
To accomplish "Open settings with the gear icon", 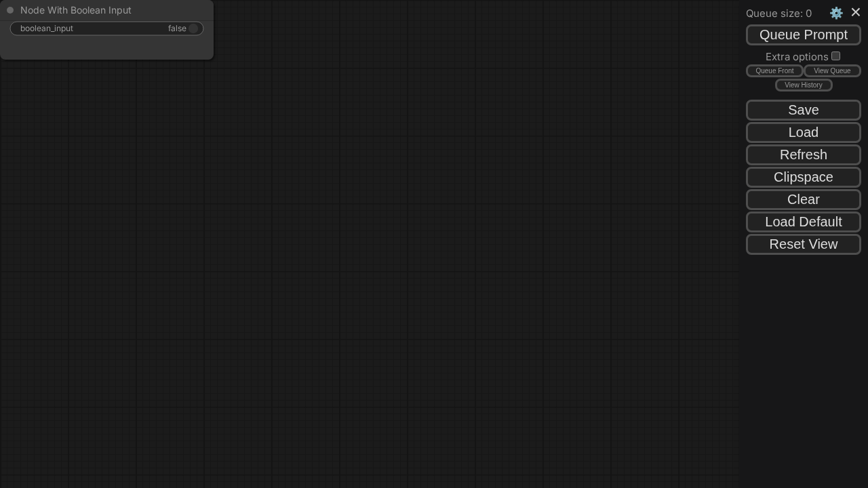I will [x=836, y=13].
